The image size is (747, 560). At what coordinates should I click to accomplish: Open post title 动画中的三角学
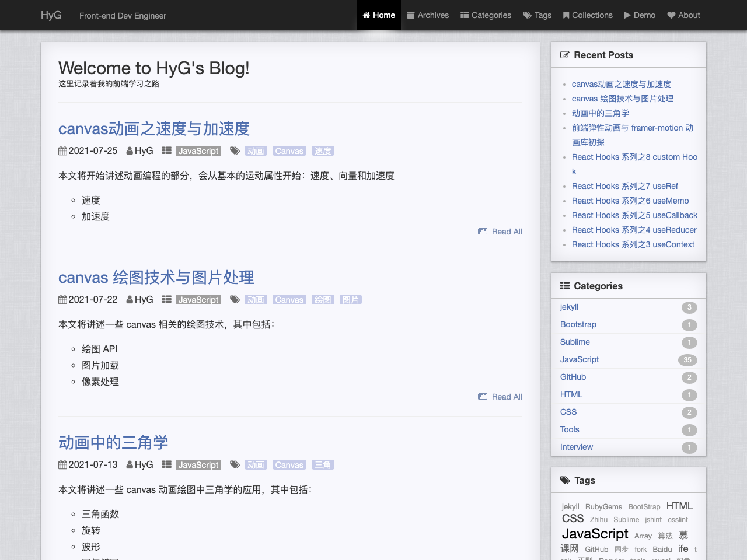tap(113, 443)
